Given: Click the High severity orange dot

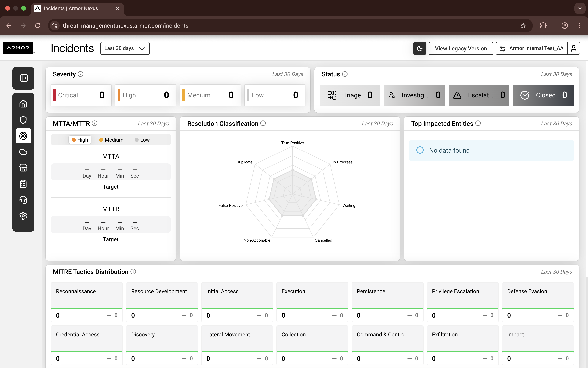Looking at the screenshot, I should [x=74, y=140].
